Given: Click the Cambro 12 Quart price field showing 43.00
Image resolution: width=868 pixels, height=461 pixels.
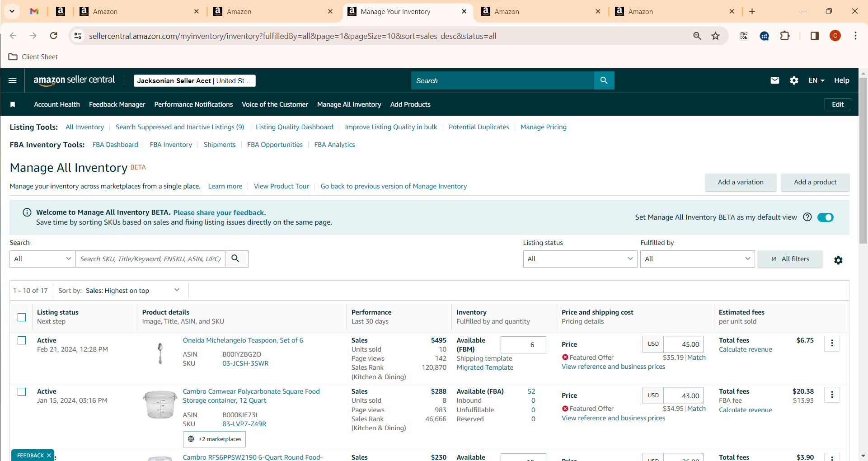Looking at the screenshot, I should 683,395.
